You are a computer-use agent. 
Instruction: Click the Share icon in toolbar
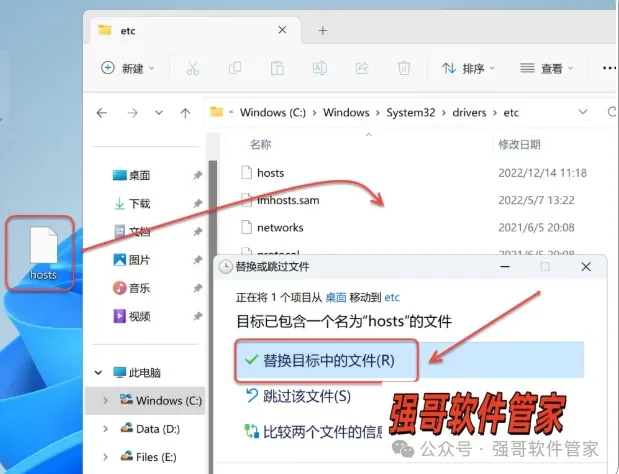362,68
